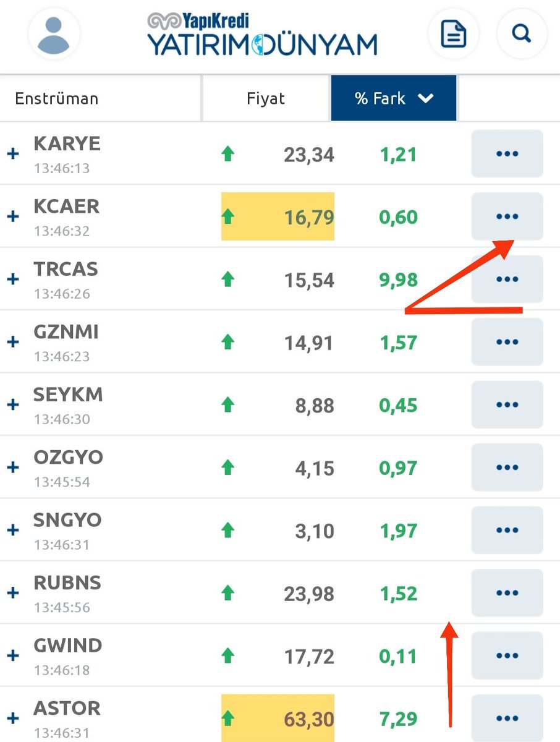The width and height of the screenshot is (560, 742).
Task: Expand ASTOR row with plus icon
Action: pyautogui.click(x=13, y=719)
